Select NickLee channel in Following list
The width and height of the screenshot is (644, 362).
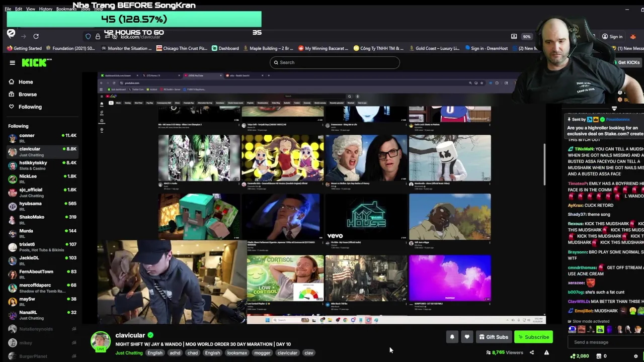(42, 178)
